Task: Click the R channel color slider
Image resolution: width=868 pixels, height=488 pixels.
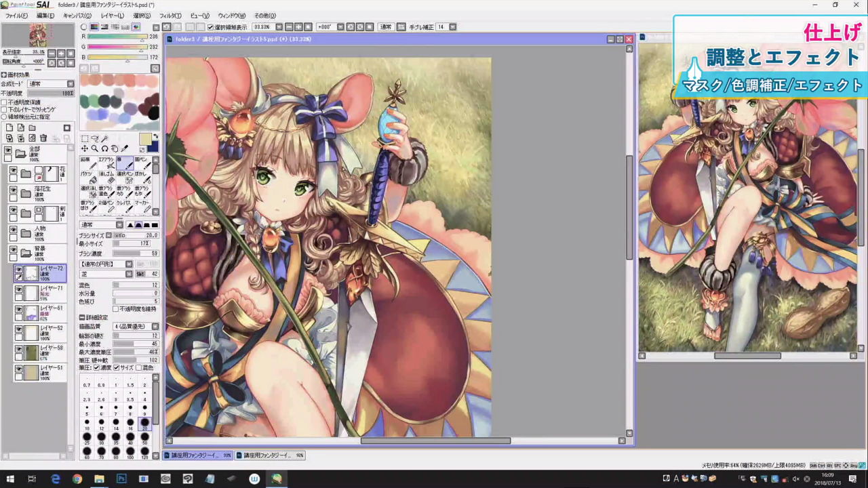Action: pos(119,37)
